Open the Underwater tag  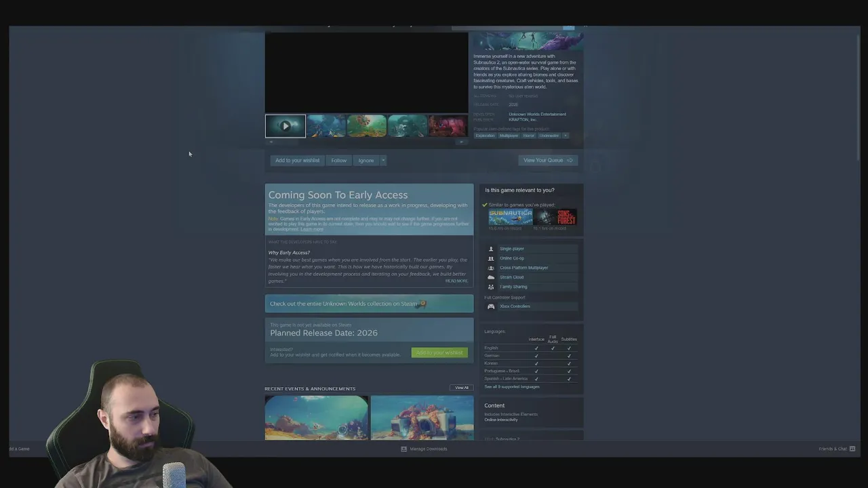(549, 136)
